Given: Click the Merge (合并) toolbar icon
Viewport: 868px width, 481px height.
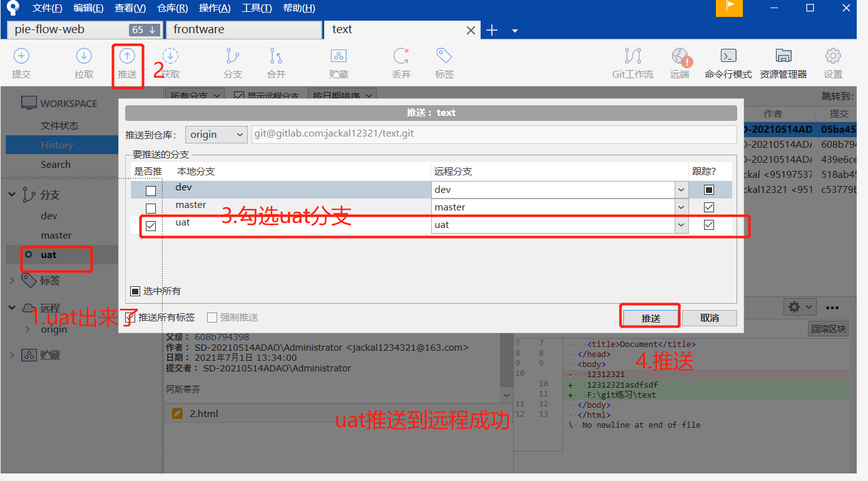Looking at the screenshot, I should pos(276,56).
